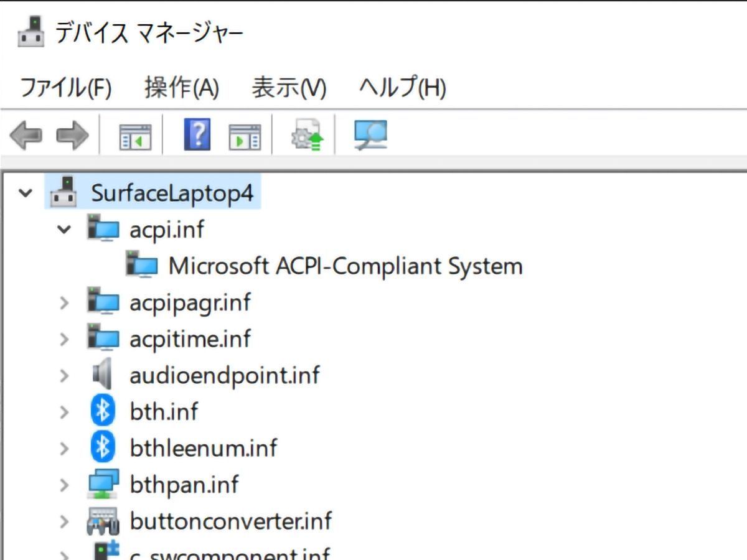Select the buttonconverter.inf label
The image size is (747, 560).
[230, 521]
